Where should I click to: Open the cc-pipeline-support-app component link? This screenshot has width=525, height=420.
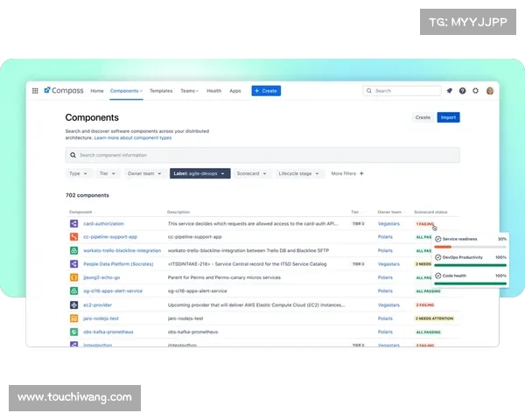tap(110, 237)
